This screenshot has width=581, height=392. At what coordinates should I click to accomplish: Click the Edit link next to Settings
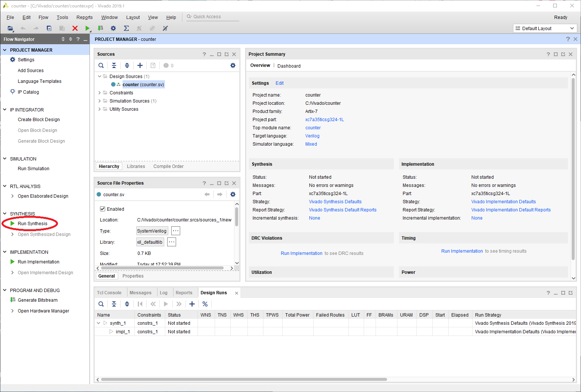[x=279, y=83]
